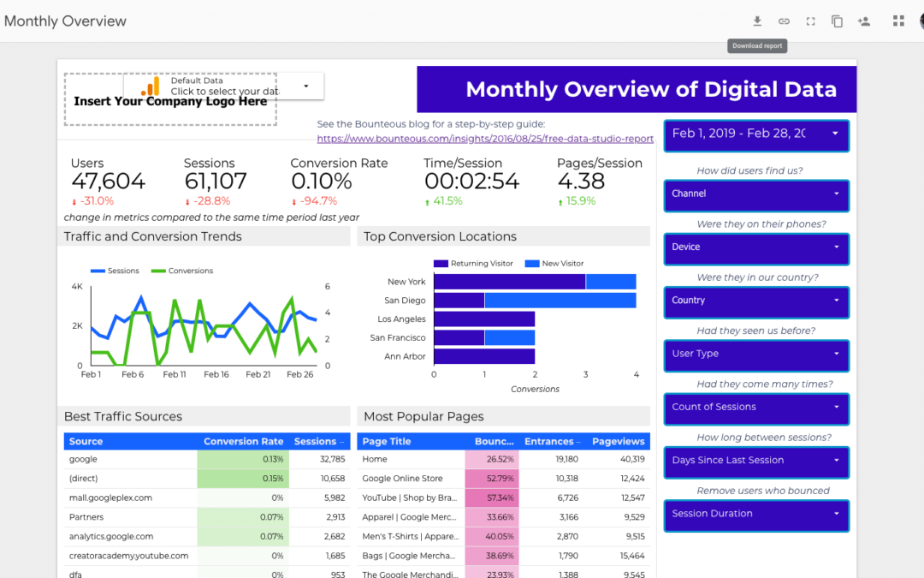Expand the Channel filter dropdown
Image resolution: width=924 pixels, height=578 pixels.
(x=756, y=194)
